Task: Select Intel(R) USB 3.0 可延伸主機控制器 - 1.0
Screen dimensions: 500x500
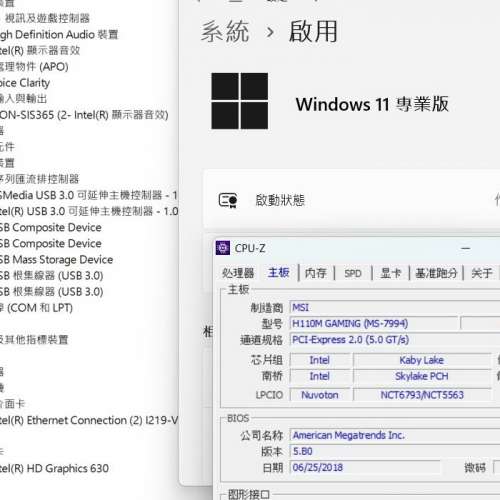Action: [89, 211]
